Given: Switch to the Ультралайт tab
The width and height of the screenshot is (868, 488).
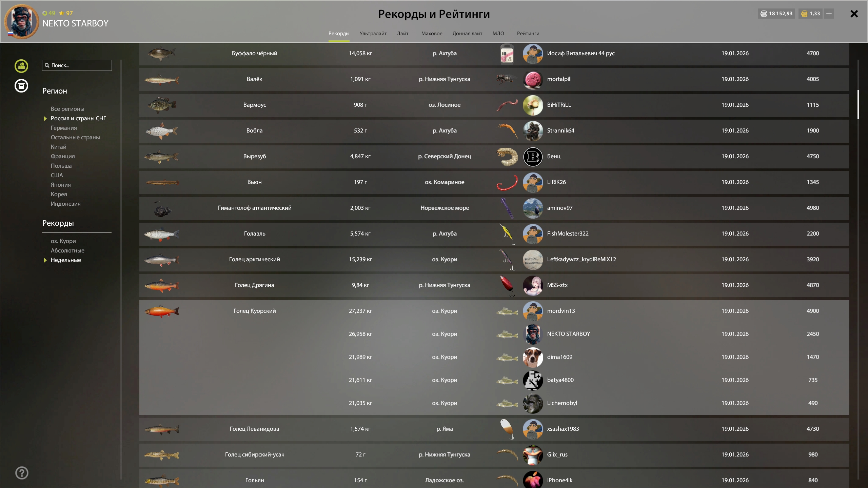Looking at the screenshot, I should point(373,34).
